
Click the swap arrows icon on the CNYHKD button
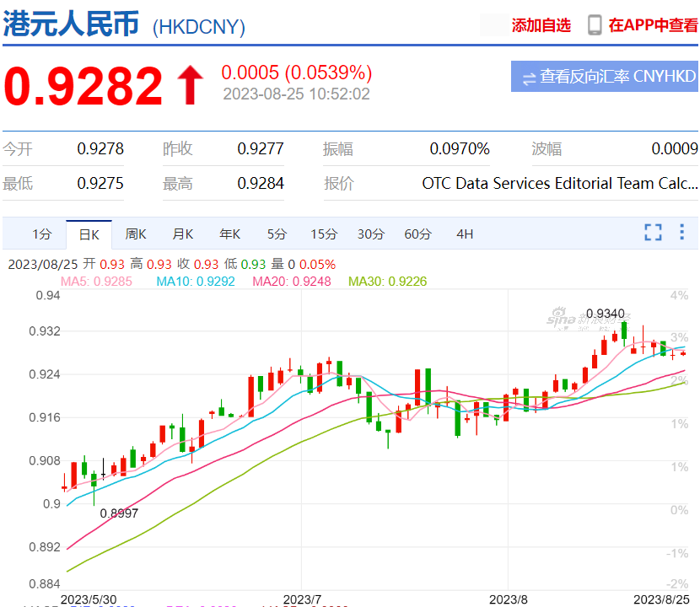coord(529,78)
